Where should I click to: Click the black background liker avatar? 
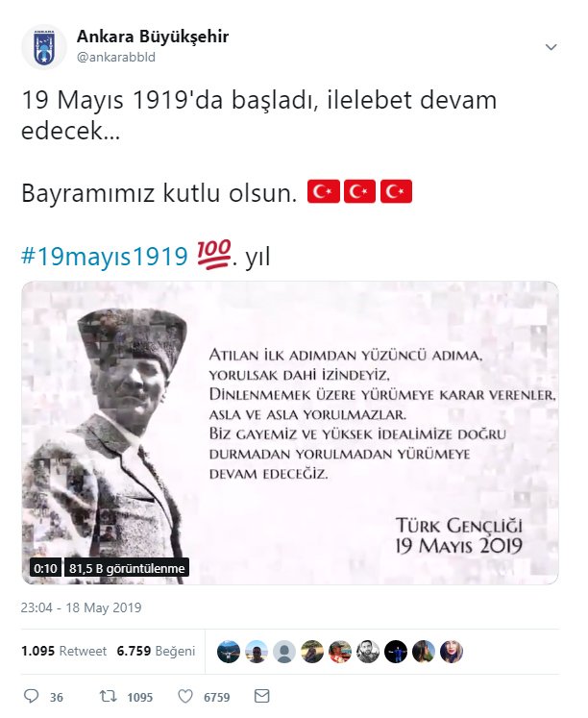(396, 652)
